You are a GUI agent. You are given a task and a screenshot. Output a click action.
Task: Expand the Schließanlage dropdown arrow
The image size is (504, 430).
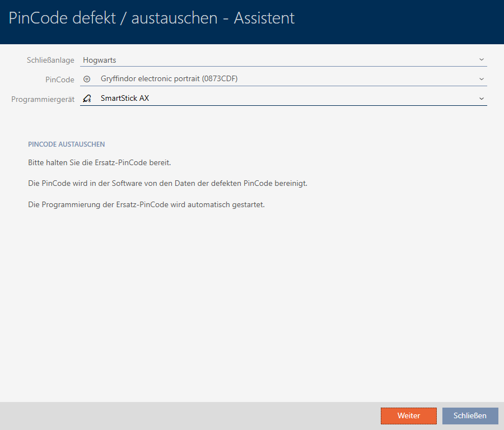click(481, 59)
